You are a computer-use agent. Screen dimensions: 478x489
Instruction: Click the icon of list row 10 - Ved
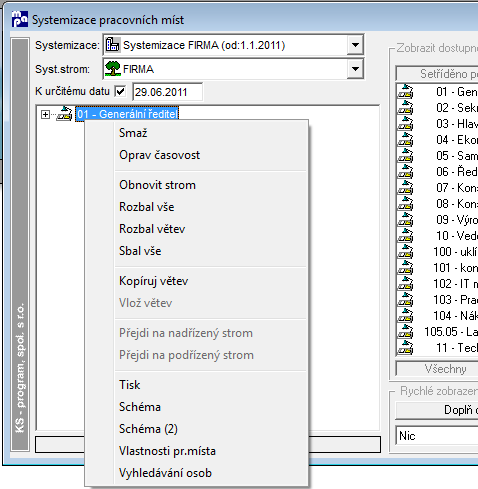405,236
